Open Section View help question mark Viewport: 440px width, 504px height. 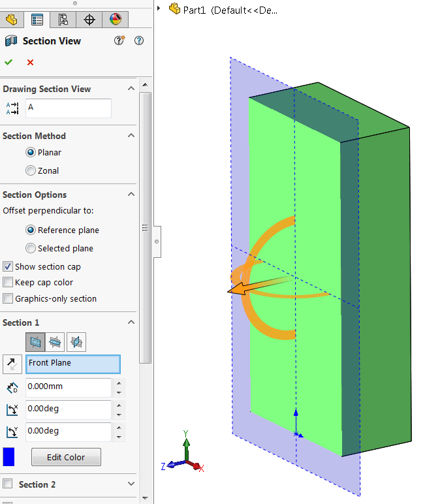(x=139, y=40)
